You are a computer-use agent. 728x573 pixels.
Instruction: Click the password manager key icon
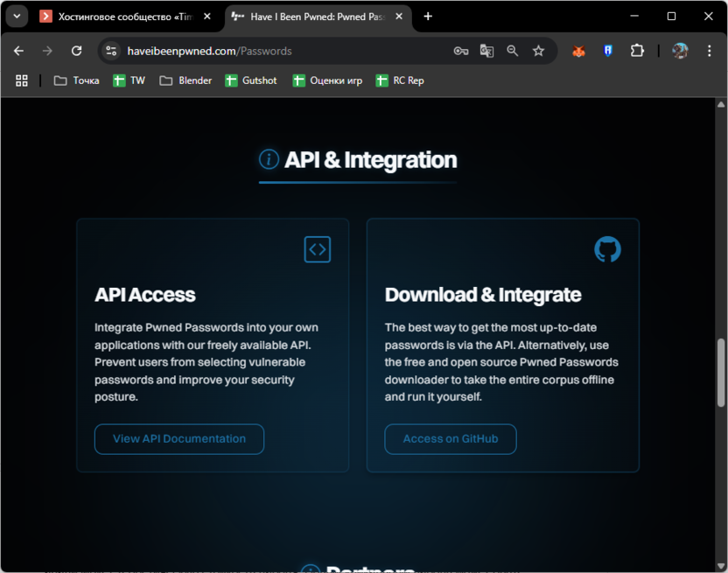click(x=460, y=52)
